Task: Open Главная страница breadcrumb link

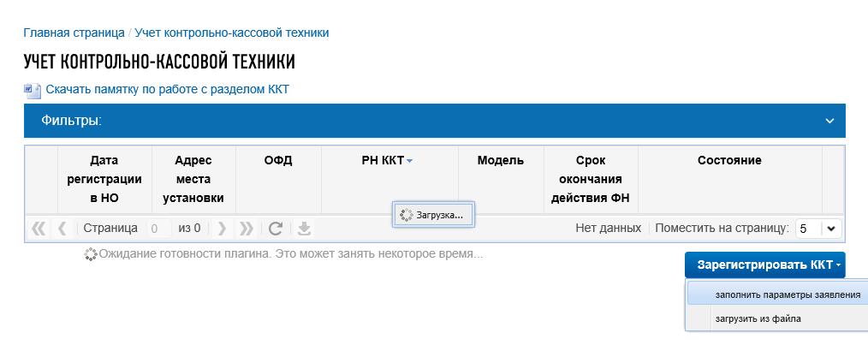Action: tap(74, 33)
